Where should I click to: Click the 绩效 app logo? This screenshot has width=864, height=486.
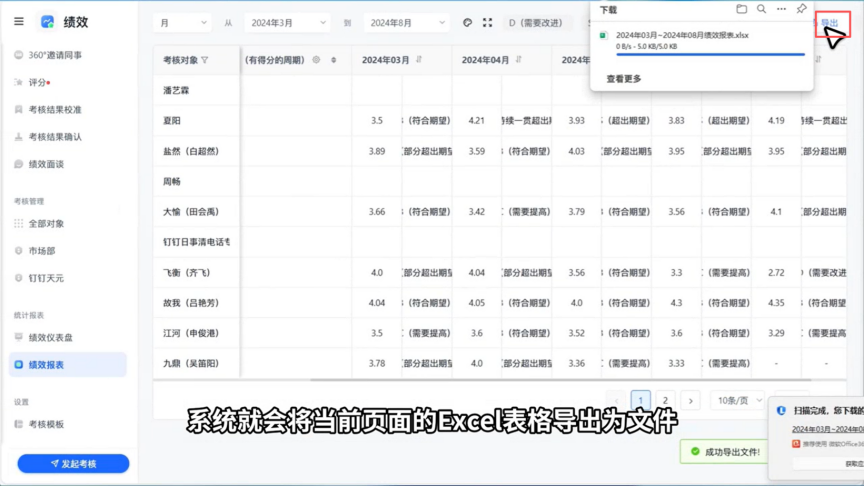(x=47, y=22)
